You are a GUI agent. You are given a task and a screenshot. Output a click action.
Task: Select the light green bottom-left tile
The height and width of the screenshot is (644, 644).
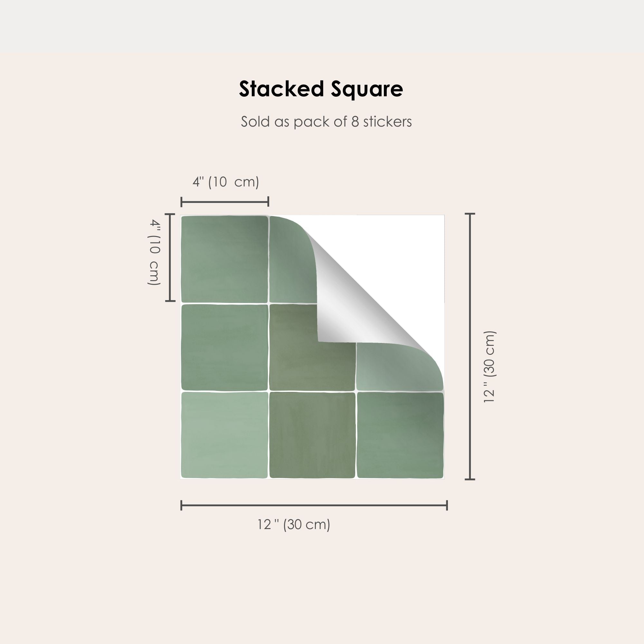coord(224,435)
